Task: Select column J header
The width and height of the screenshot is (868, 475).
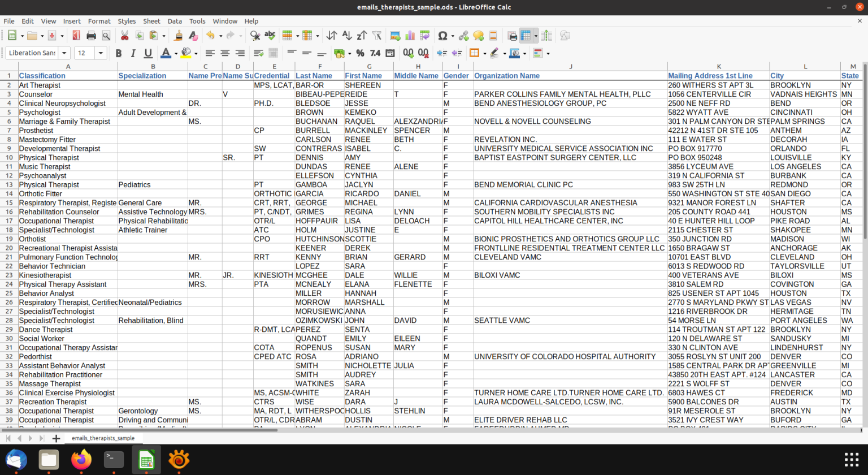Action: [571, 66]
